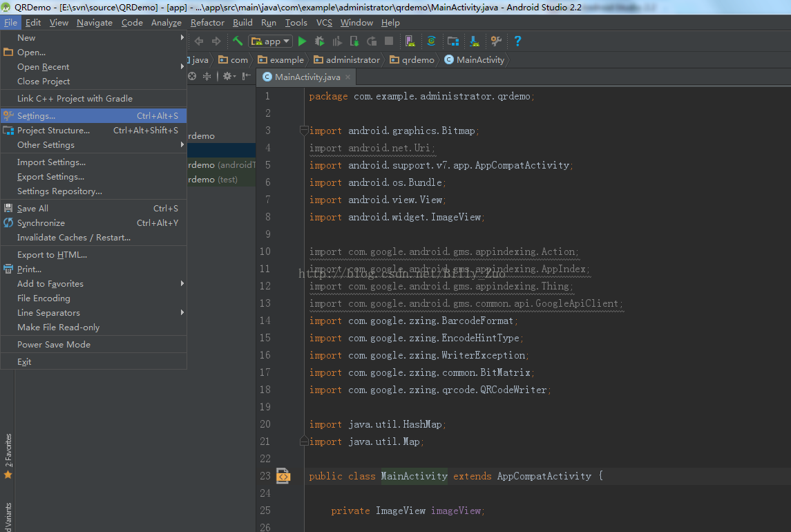Click the qrdemo breadcrumb folder
The image size is (791, 532).
pyautogui.click(x=412, y=59)
